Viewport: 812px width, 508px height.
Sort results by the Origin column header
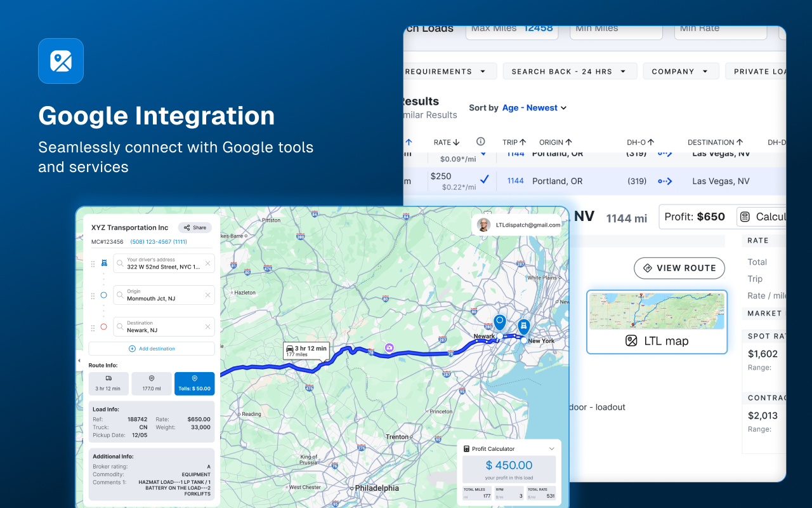point(556,142)
